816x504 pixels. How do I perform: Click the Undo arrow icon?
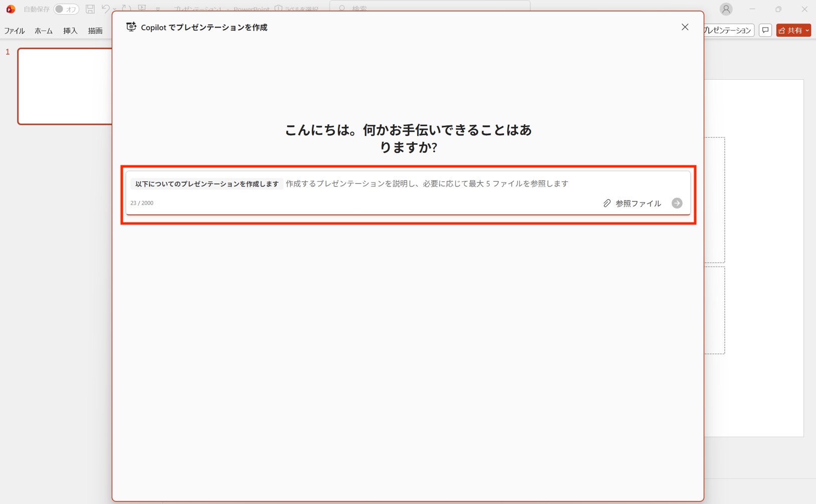[x=105, y=9]
